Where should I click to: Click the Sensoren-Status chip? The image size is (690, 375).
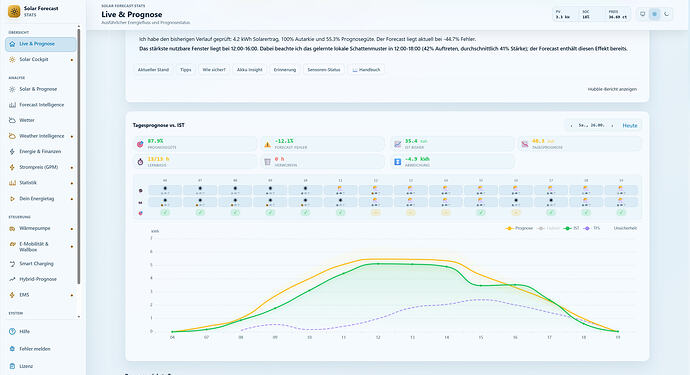click(324, 70)
